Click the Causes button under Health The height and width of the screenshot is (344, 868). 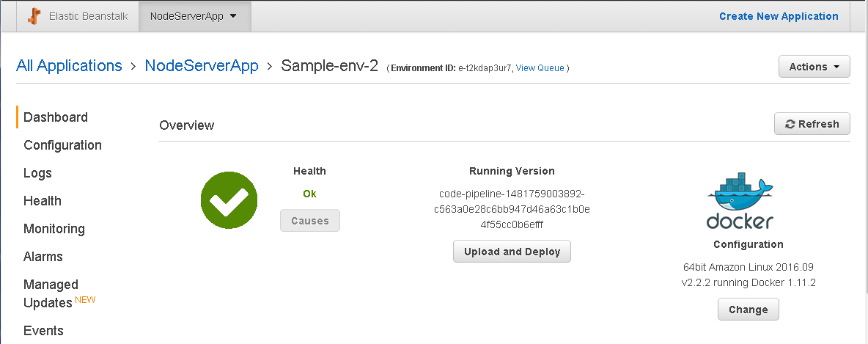pos(310,221)
